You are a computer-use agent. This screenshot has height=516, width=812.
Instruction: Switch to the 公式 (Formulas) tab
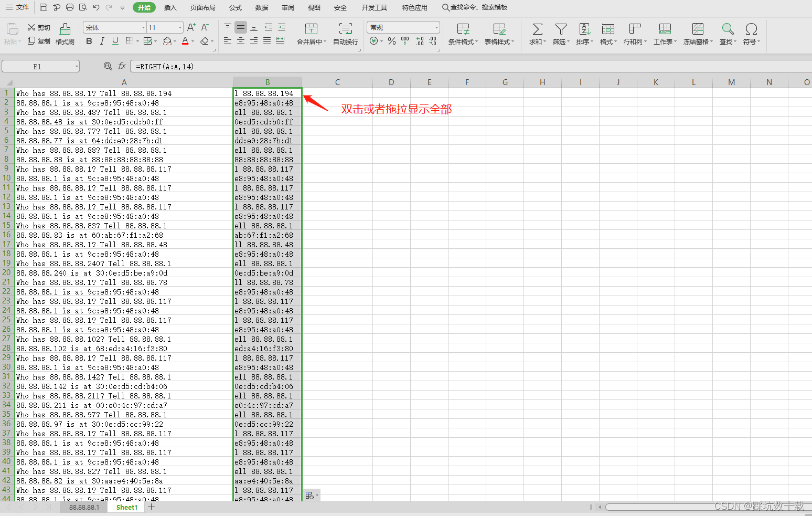236,7
